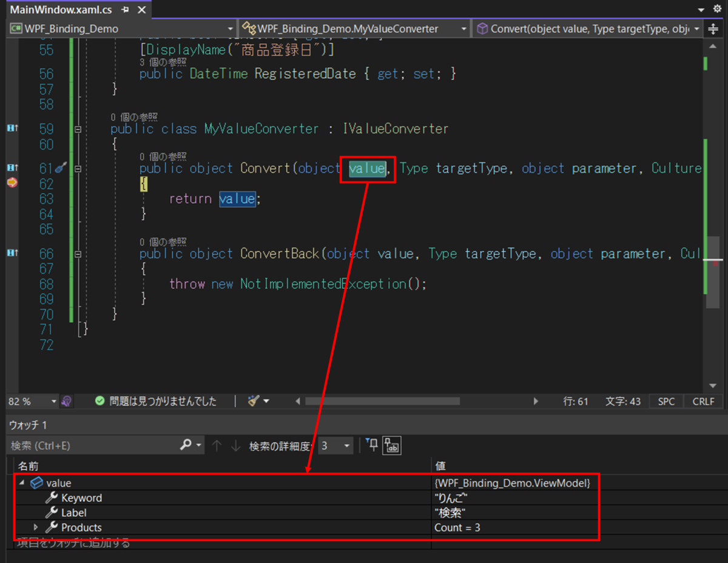Click the breakpoint arrow on line 62
The image size is (728, 563).
click(x=12, y=183)
